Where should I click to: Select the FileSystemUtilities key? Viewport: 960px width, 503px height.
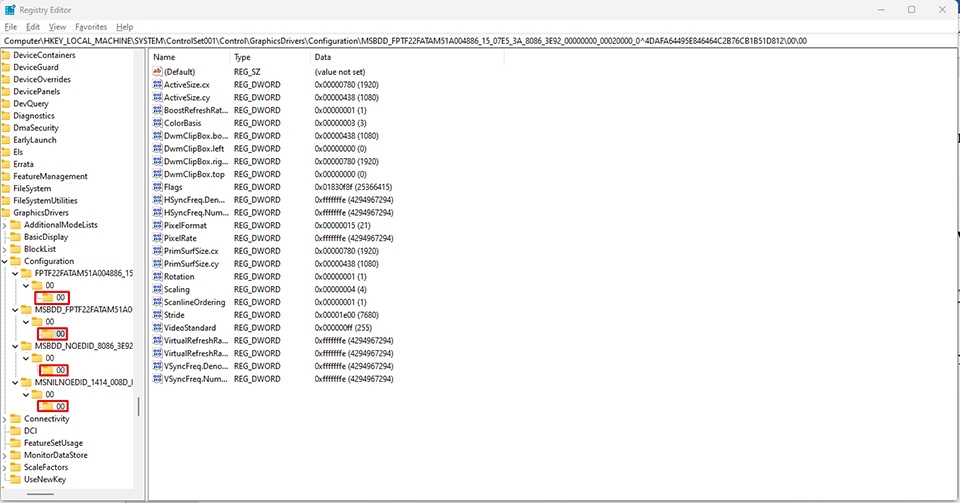tap(45, 201)
